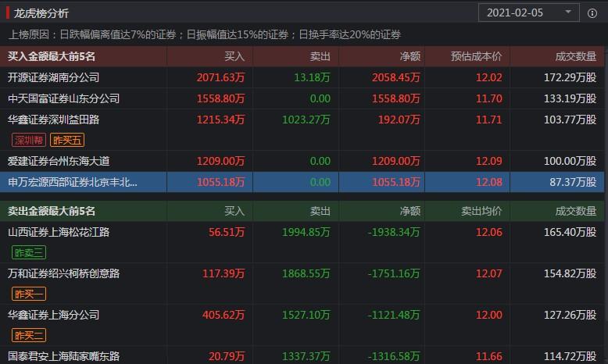Screen dimensions: 608x364
Task: Click the 12.09 cost price
Action: (489, 161)
